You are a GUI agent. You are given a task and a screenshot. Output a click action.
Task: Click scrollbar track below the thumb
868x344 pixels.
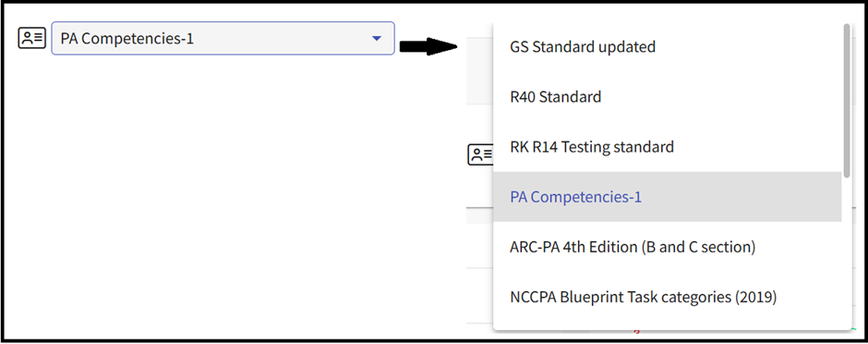pyautogui.click(x=847, y=255)
